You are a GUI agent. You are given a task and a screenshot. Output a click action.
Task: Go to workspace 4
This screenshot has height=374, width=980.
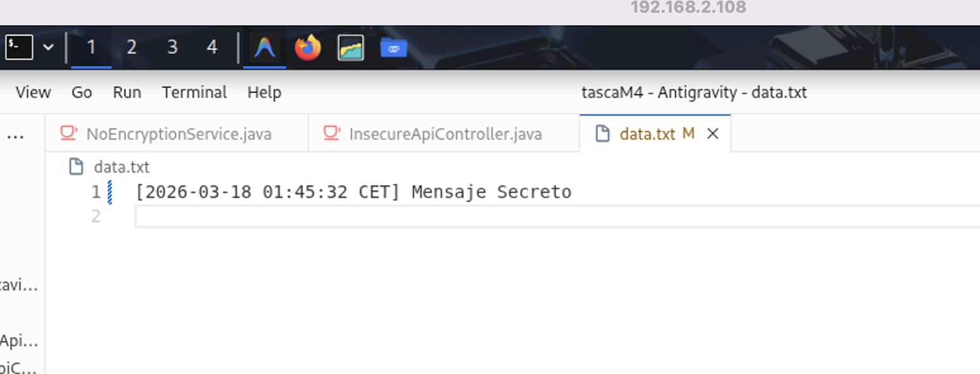[x=212, y=48]
